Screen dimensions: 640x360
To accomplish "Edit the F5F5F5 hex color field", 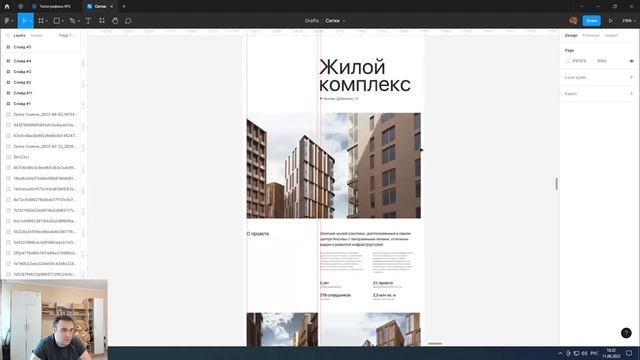I will (x=579, y=61).
